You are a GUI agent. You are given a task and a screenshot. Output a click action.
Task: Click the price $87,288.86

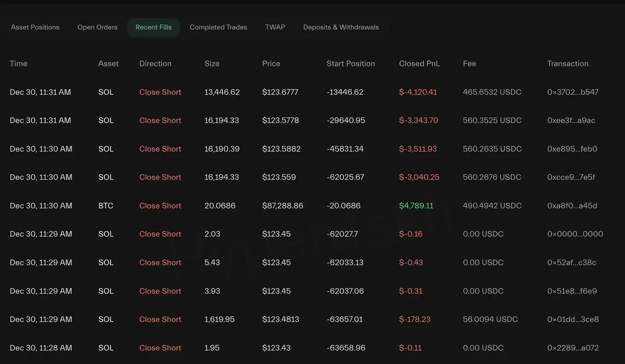pyautogui.click(x=283, y=206)
